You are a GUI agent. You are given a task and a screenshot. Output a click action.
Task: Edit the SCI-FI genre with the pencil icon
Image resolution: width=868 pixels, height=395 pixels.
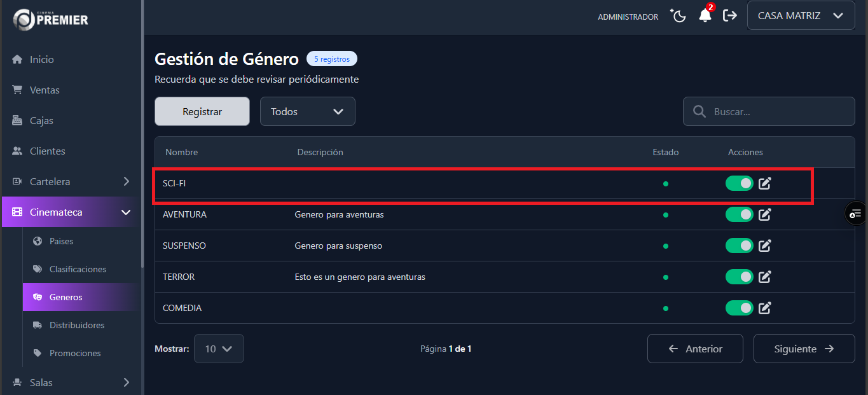(x=764, y=183)
